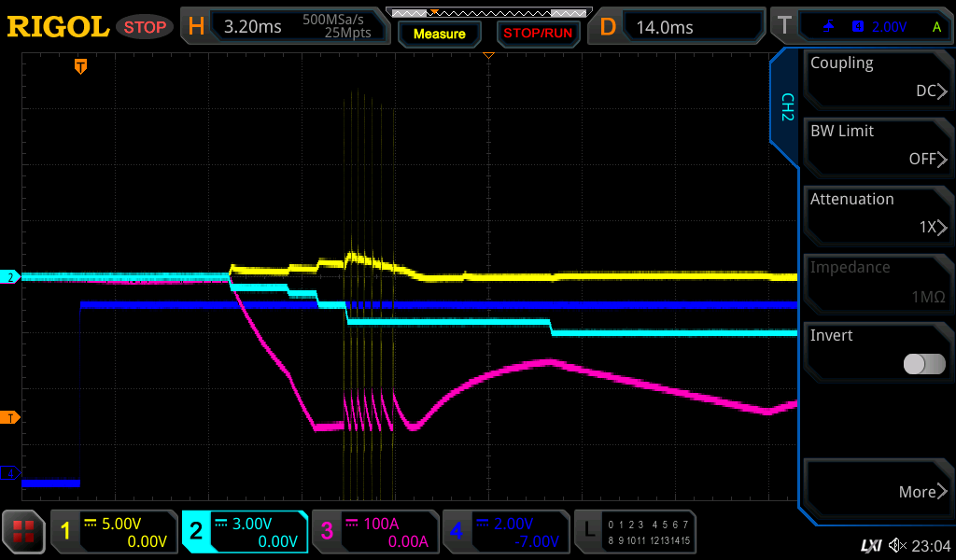956x560 pixels.
Task: Click the waveform memory position bar
Action: (x=487, y=13)
